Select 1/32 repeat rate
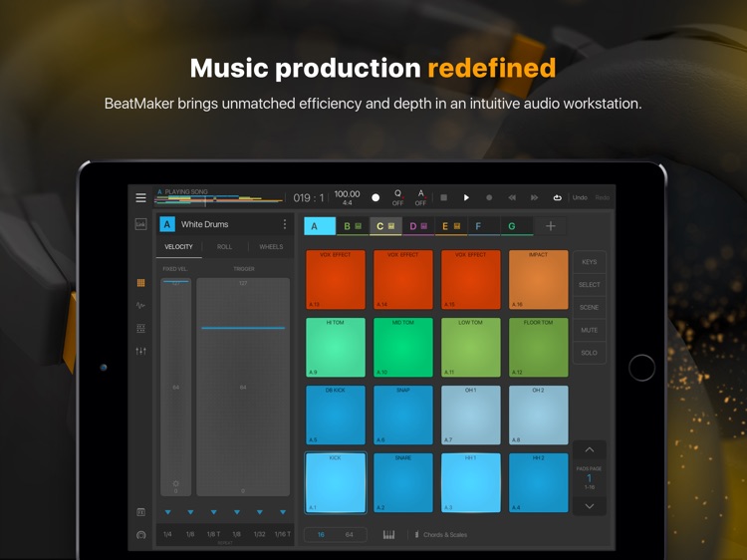The width and height of the screenshot is (747, 560). click(260, 534)
